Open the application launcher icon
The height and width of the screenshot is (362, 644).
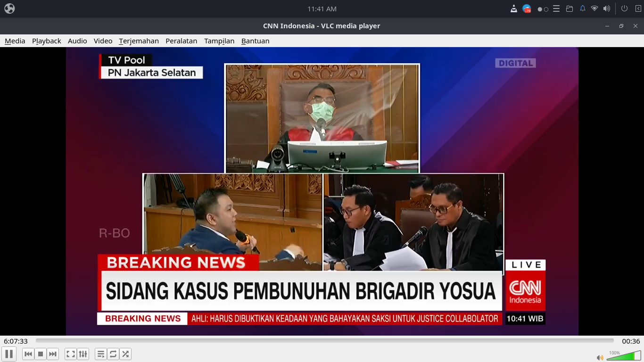tap(9, 8)
